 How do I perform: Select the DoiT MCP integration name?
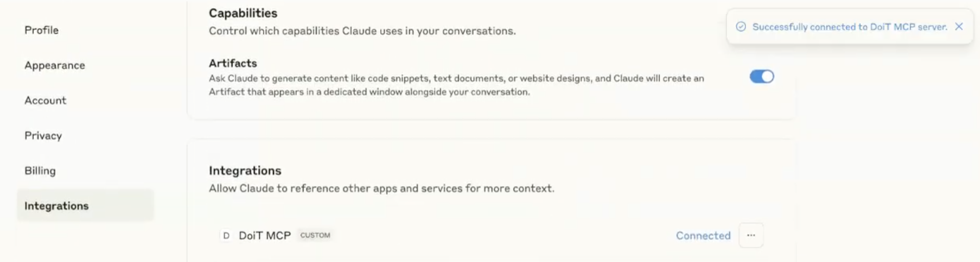[x=265, y=236]
